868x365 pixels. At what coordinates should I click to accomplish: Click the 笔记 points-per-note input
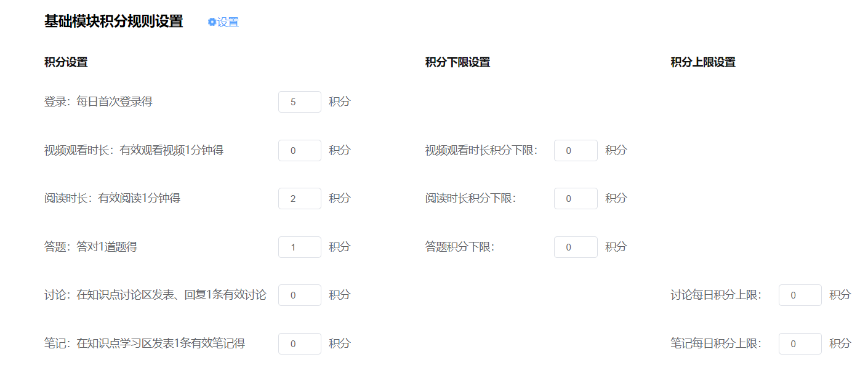[299, 343]
